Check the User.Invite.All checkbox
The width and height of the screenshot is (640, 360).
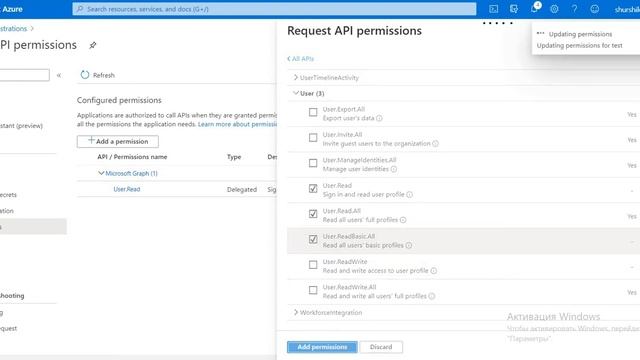point(313,138)
